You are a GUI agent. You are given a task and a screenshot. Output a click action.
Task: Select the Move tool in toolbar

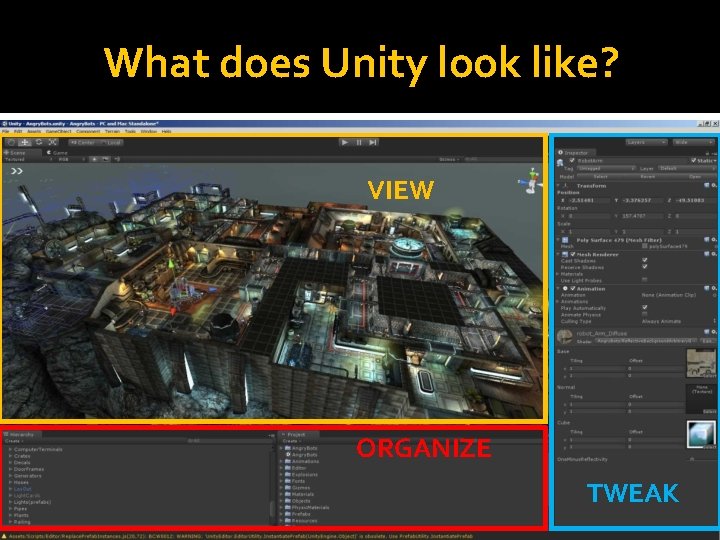click(x=25, y=142)
